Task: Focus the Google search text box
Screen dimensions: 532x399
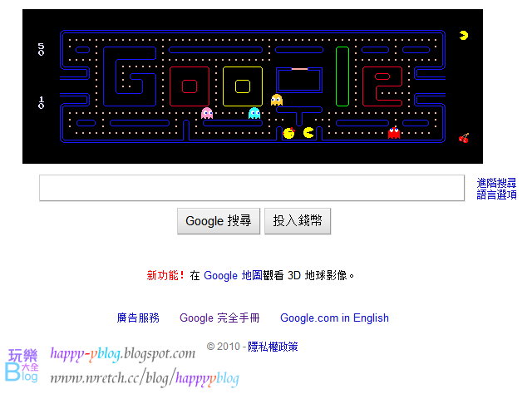Action: coord(252,188)
